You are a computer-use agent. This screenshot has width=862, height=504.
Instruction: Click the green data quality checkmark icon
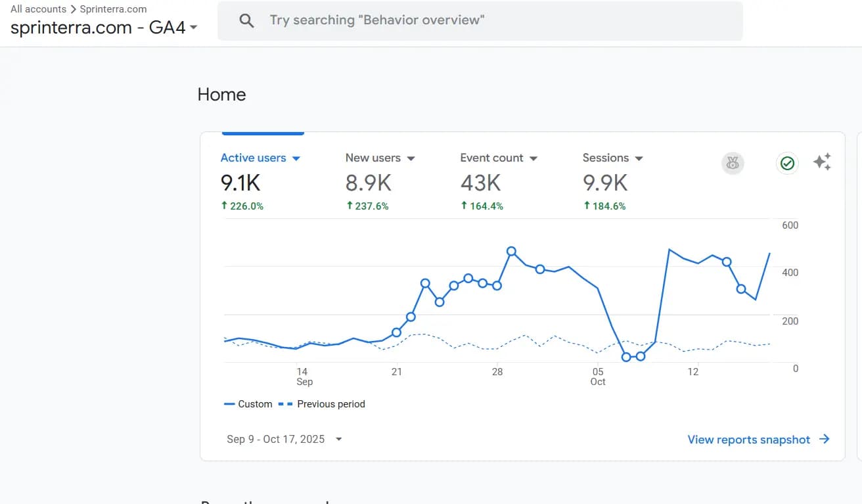point(787,163)
